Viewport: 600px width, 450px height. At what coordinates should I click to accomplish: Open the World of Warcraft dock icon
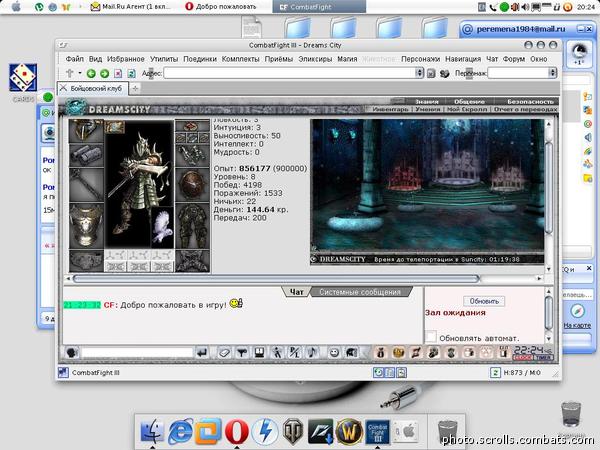349,432
